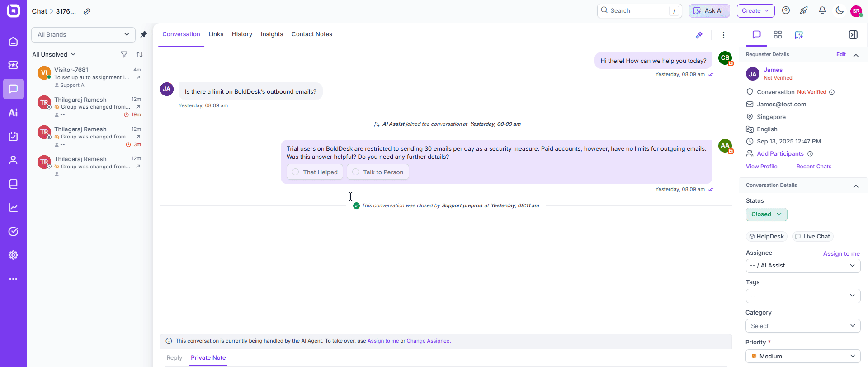Open the Activities calendar-check icon in sidebar

pyautogui.click(x=14, y=136)
